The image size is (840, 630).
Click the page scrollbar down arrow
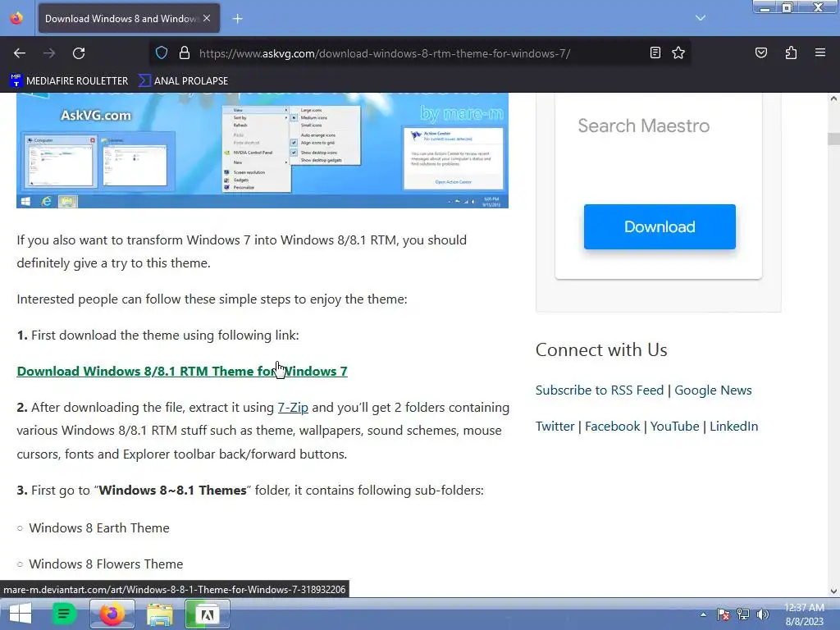tap(833, 591)
